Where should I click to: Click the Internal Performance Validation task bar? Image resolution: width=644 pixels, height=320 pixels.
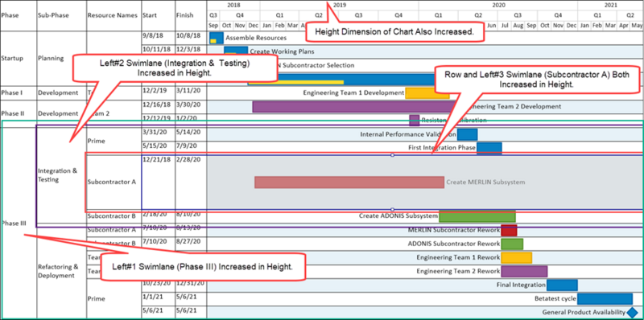(x=468, y=134)
